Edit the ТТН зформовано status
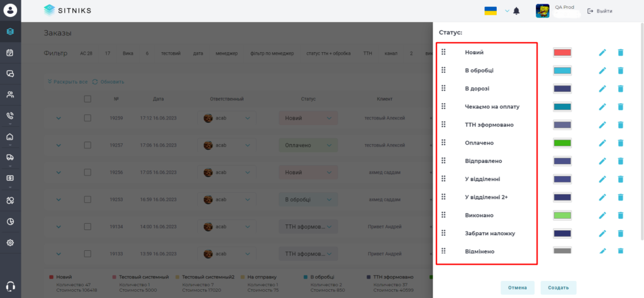Screen dimensions: 644x298 coord(602,124)
